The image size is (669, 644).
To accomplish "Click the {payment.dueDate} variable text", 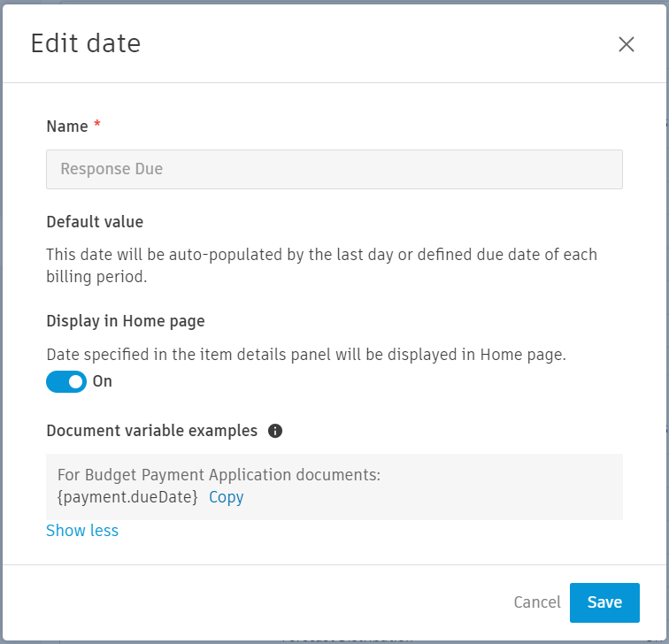I will tap(127, 497).
